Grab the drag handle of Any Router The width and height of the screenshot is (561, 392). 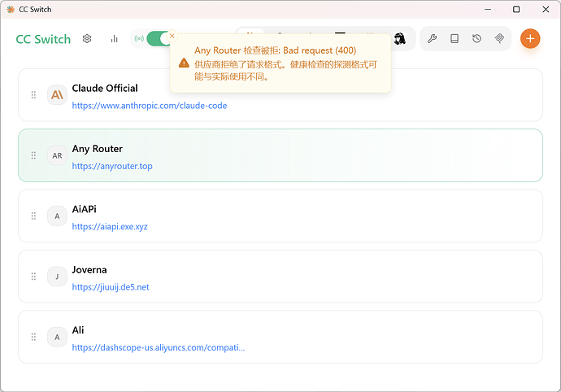click(x=33, y=155)
